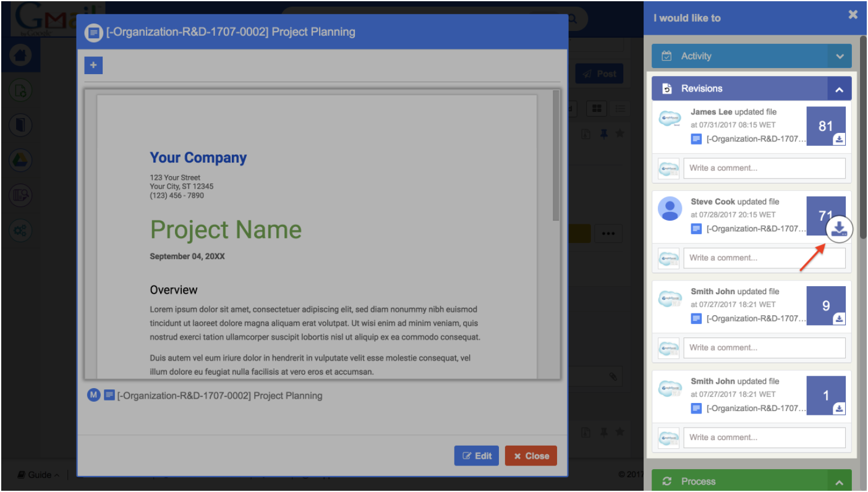Open the file link in revision 9
This screenshot has width=868, height=492.
[756, 319]
